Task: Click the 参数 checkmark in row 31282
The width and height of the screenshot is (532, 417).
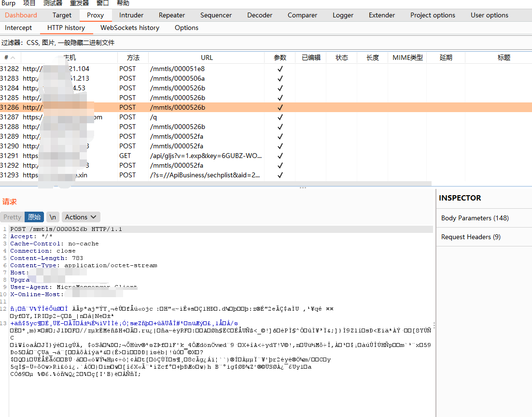Action: point(280,69)
